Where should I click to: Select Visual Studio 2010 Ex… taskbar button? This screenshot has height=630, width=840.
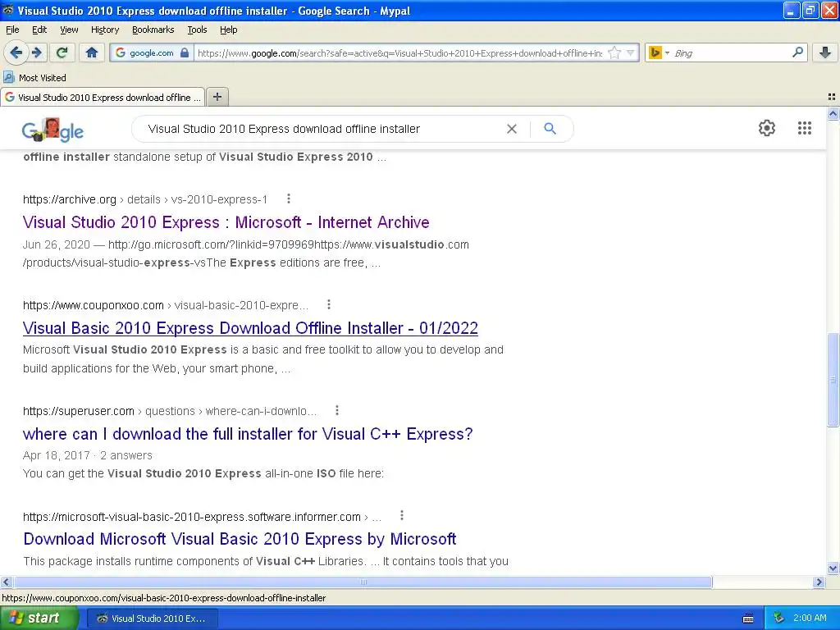(x=152, y=618)
